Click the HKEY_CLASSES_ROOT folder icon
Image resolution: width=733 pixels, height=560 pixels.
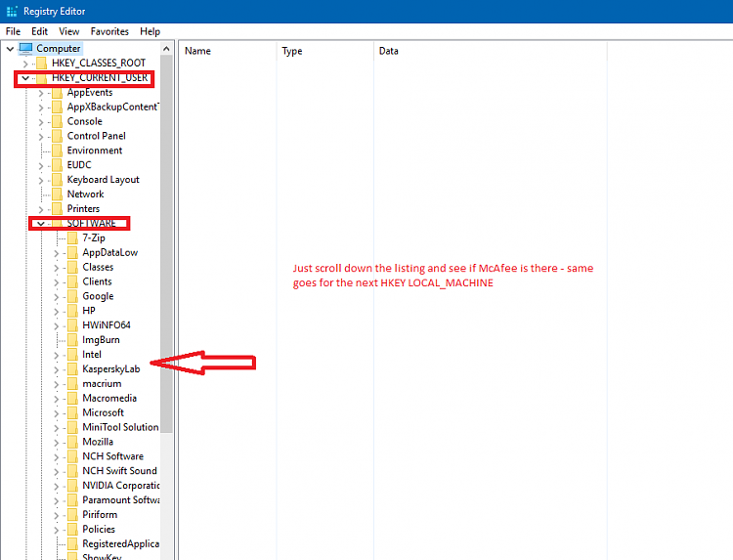pyautogui.click(x=42, y=64)
